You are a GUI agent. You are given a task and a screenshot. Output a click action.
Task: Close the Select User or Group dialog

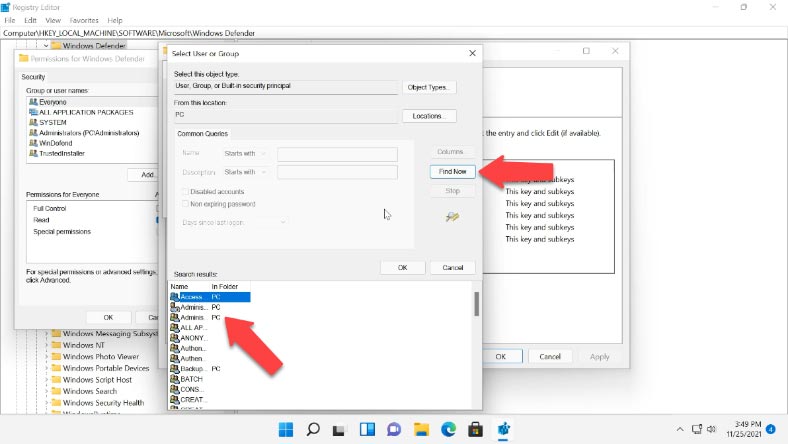472,53
